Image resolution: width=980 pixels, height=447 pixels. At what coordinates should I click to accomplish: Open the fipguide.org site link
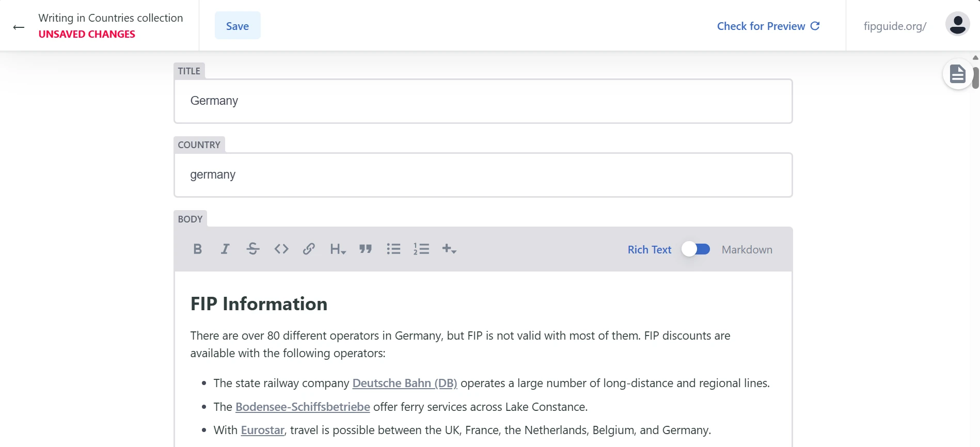pyautogui.click(x=895, y=26)
